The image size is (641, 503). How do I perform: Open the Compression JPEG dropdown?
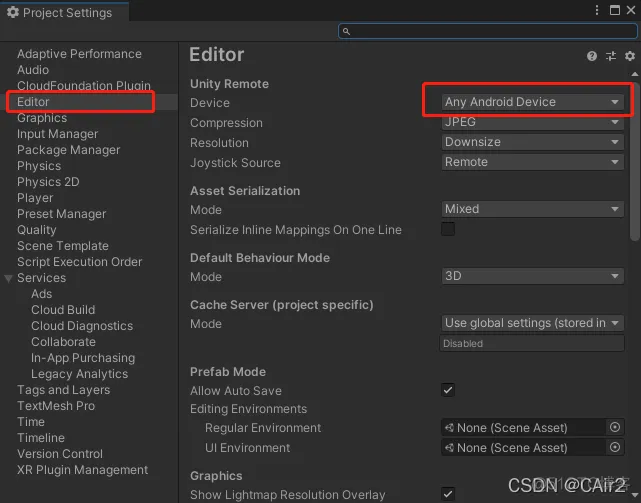(x=532, y=122)
